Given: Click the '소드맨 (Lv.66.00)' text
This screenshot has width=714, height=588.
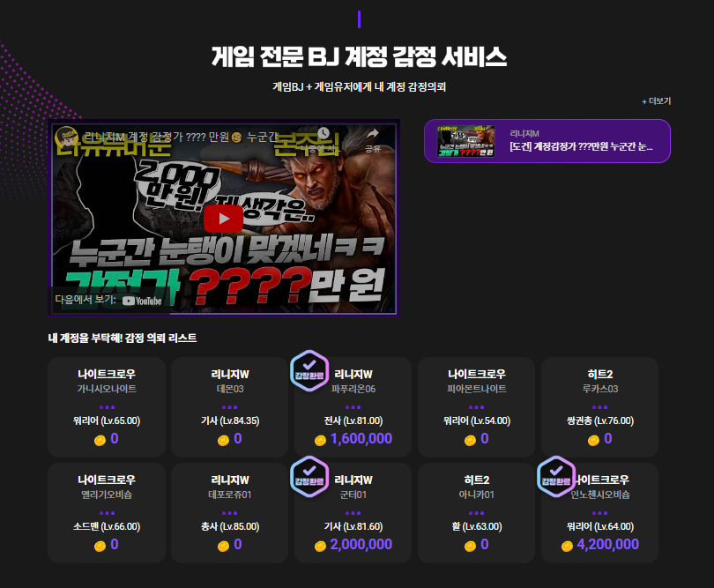Looking at the screenshot, I should (107, 526).
